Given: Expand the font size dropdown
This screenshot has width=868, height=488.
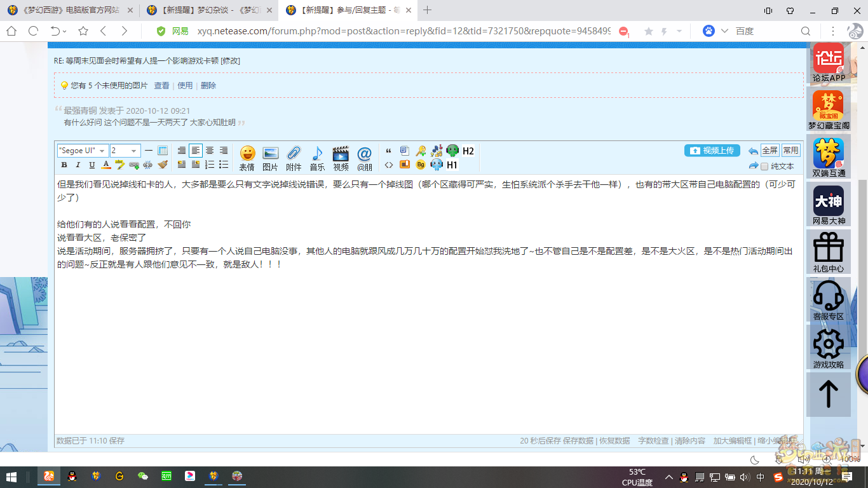Looking at the screenshot, I should tap(125, 151).
